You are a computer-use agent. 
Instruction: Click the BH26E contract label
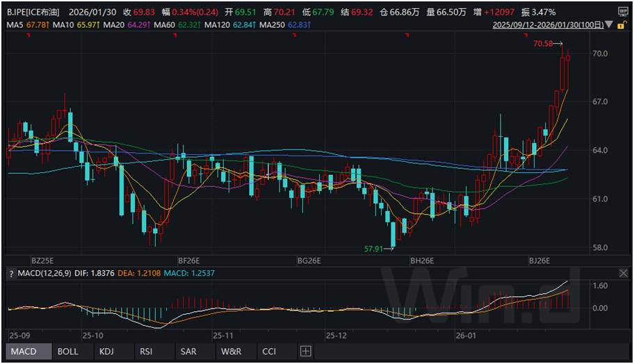(422, 260)
